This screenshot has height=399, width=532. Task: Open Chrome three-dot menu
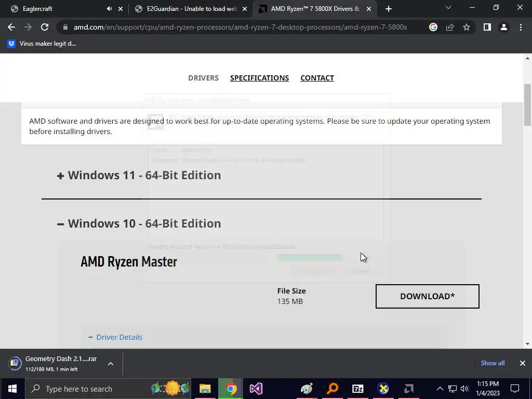(x=521, y=27)
